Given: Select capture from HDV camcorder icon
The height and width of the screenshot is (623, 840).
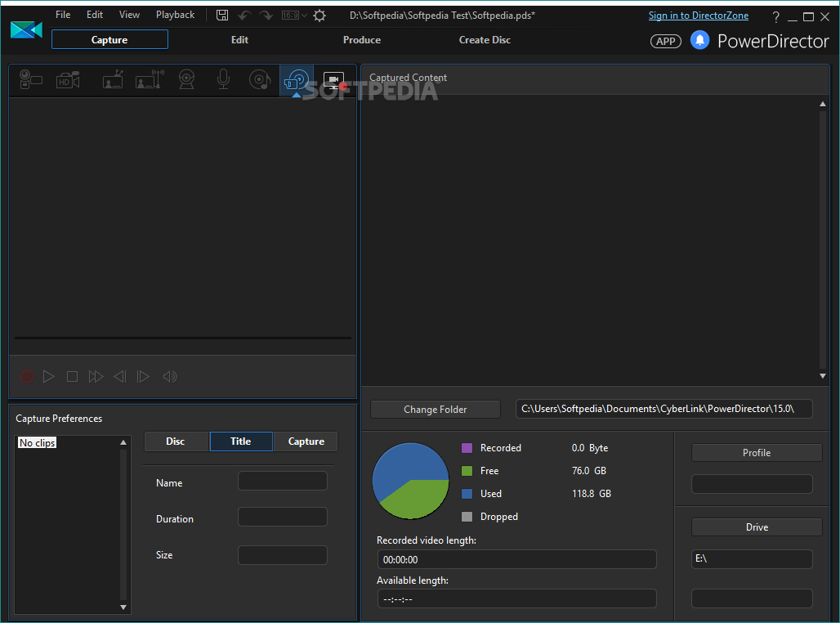Looking at the screenshot, I should 68,80.
